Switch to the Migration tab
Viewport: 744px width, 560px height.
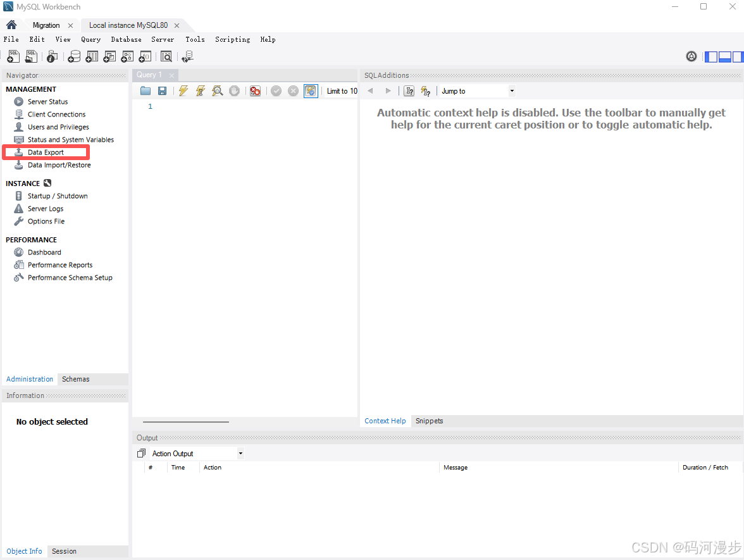46,25
